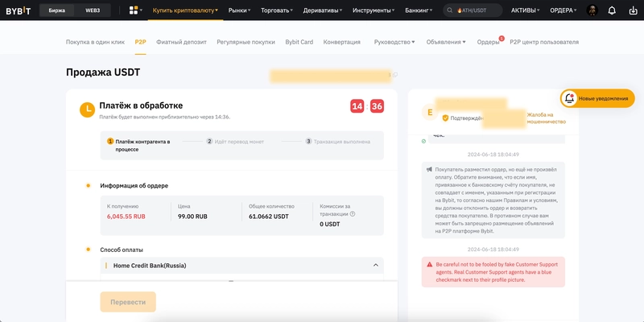Click the red warning triangle icon
Screen dimensions: 644x322
(x=430, y=265)
